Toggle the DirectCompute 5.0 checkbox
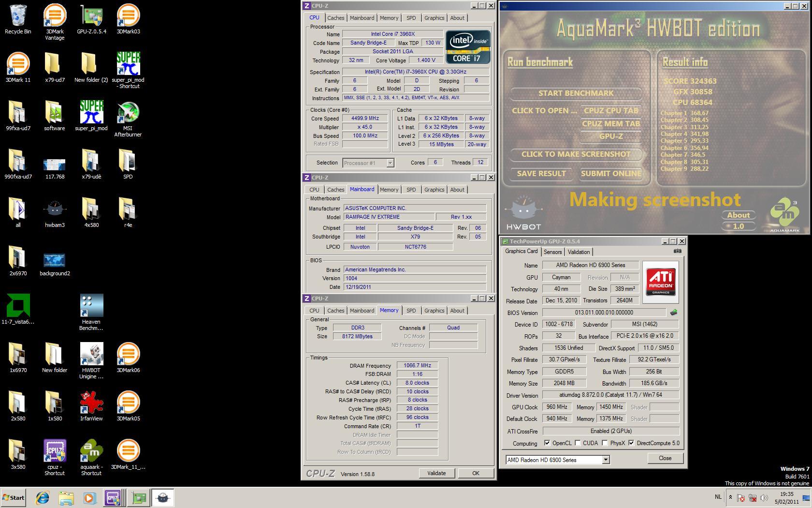The image size is (812, 508). [631, 443]
